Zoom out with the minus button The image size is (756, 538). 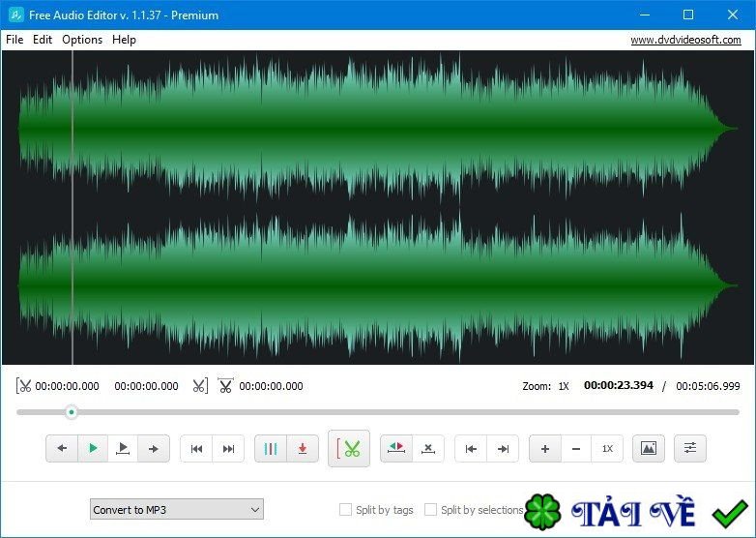[x=575, y=448]
